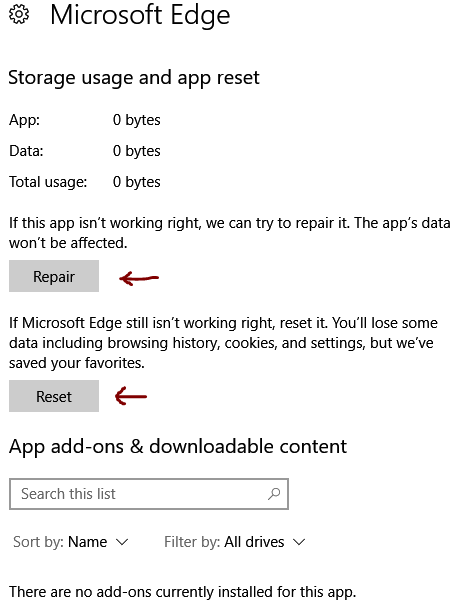
Task: Click the red arrow pointing at Reset
Action: 131,396
